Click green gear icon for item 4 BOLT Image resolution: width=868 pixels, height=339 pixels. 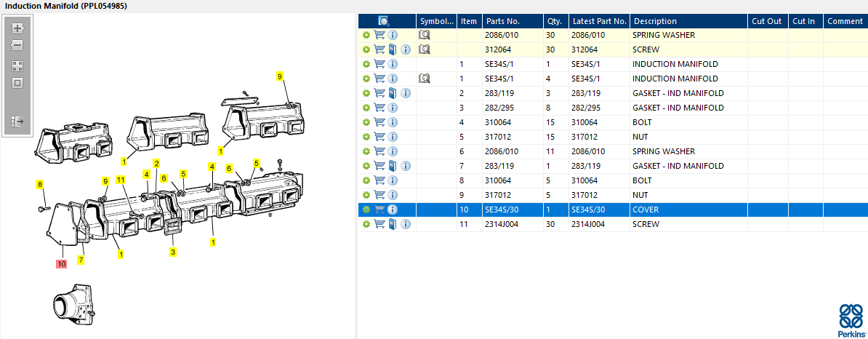pos(366,122)
